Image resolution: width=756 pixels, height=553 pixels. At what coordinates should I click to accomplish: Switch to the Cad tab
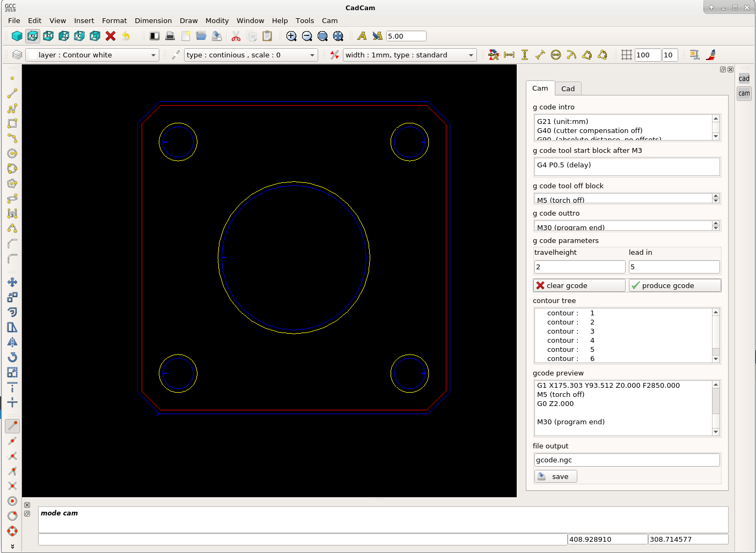[568, 89]
